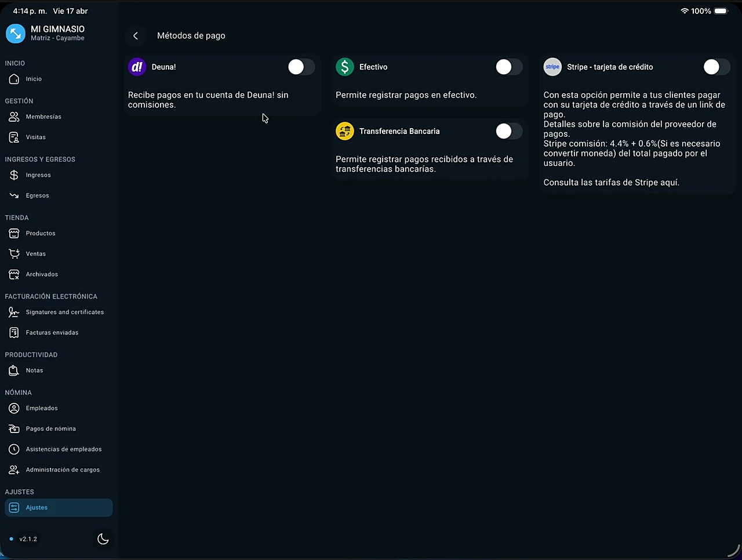Open Asistencias de empleados

64,449
